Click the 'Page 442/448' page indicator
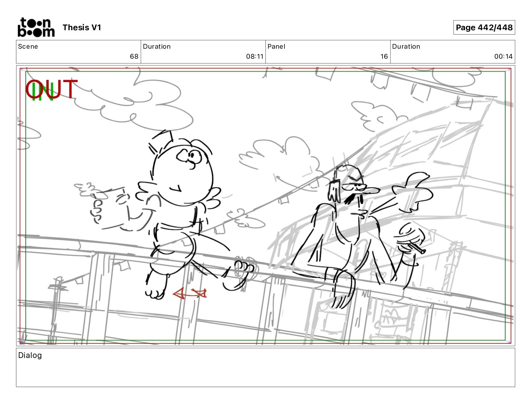532x411 pixels. tap(484, 28)
